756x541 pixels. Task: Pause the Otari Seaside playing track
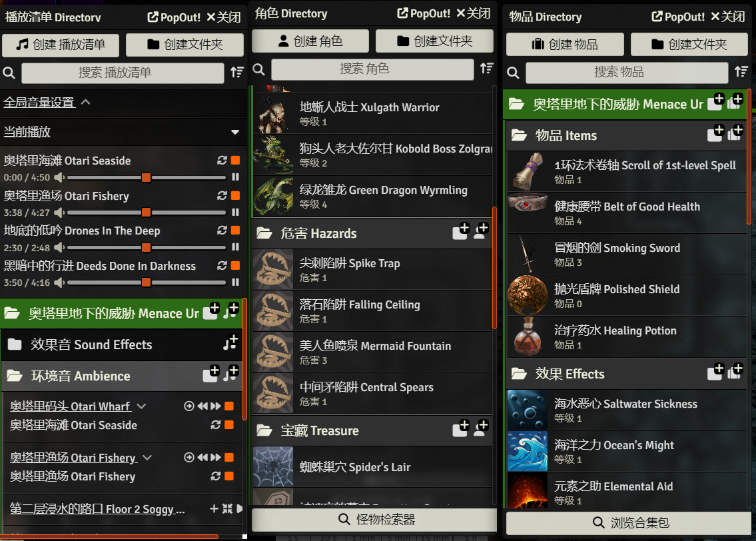(235, 177)
